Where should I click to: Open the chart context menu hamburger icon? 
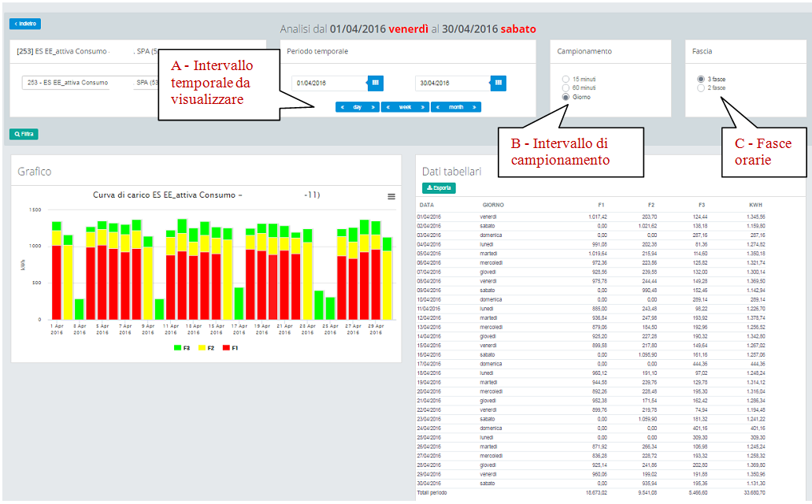pyautogui.click(x=391, y=197)
